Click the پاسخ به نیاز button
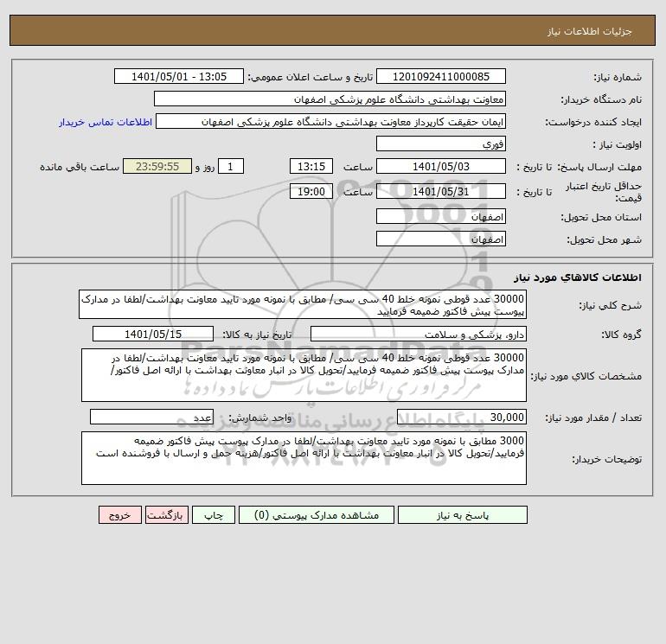Viewport: 666px width, 644px height. (463, 515)
